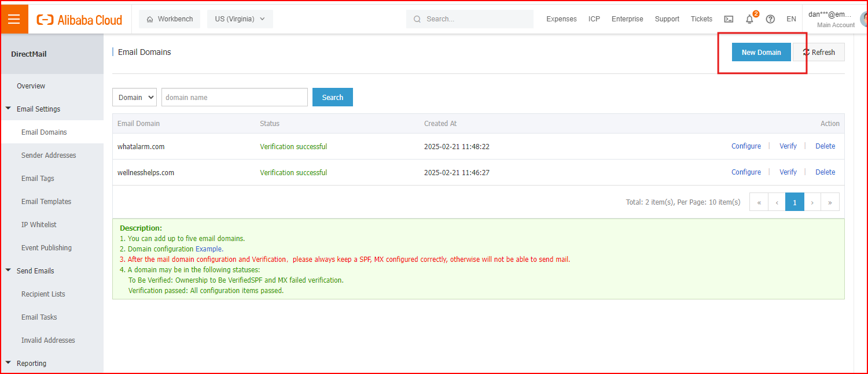Click the New Domain button
Screen dimensions: 868x374
[x=761, y=52]
